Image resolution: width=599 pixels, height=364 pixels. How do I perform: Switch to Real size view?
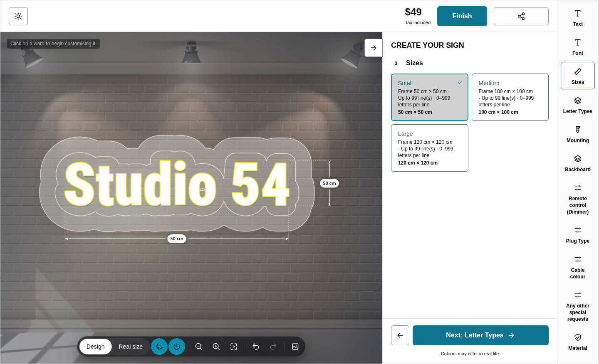point(131,347)
